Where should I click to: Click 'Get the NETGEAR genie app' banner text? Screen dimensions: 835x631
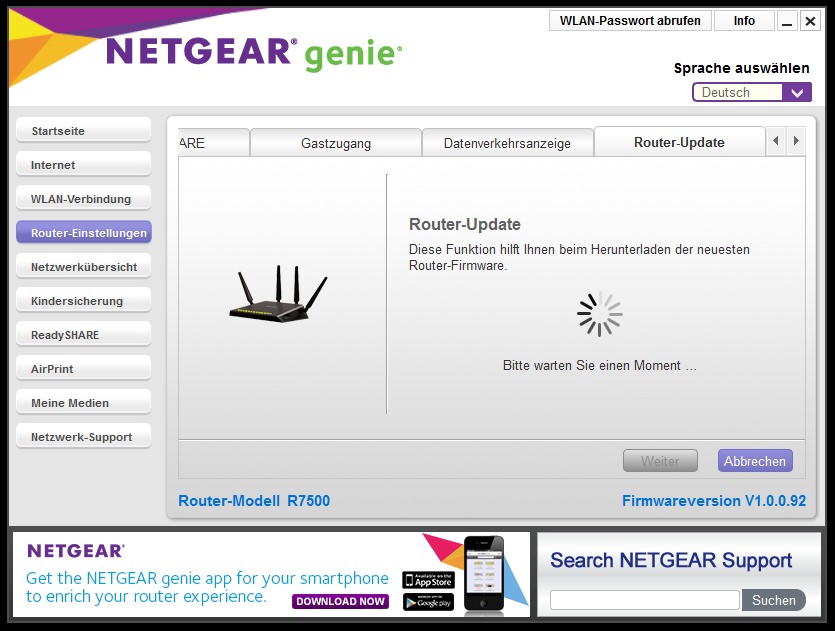click(x=207, y=587)
